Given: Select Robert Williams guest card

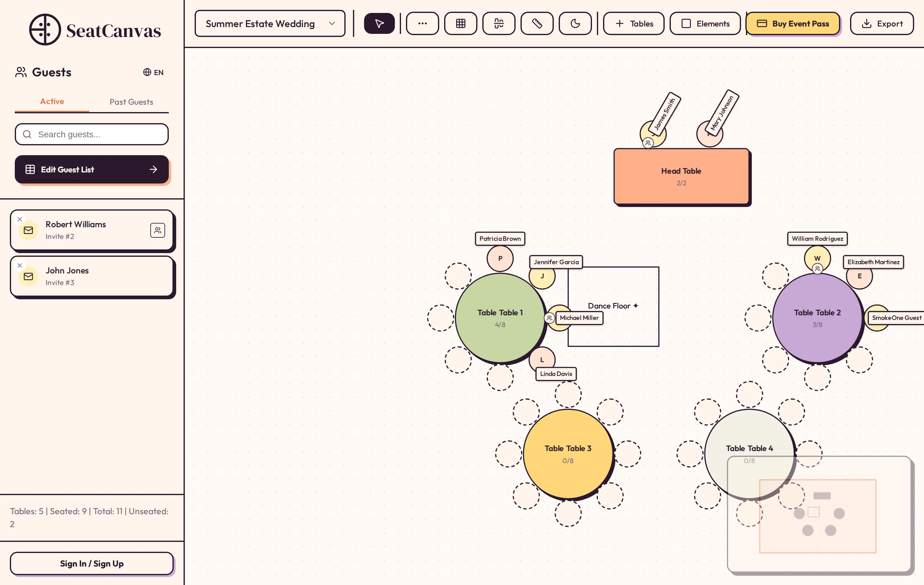Looking at the screenshot, I should coord(92,230).
